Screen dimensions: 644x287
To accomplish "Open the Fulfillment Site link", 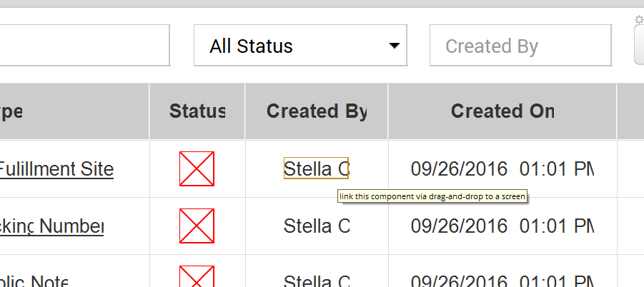I will (x=56, y=169).
